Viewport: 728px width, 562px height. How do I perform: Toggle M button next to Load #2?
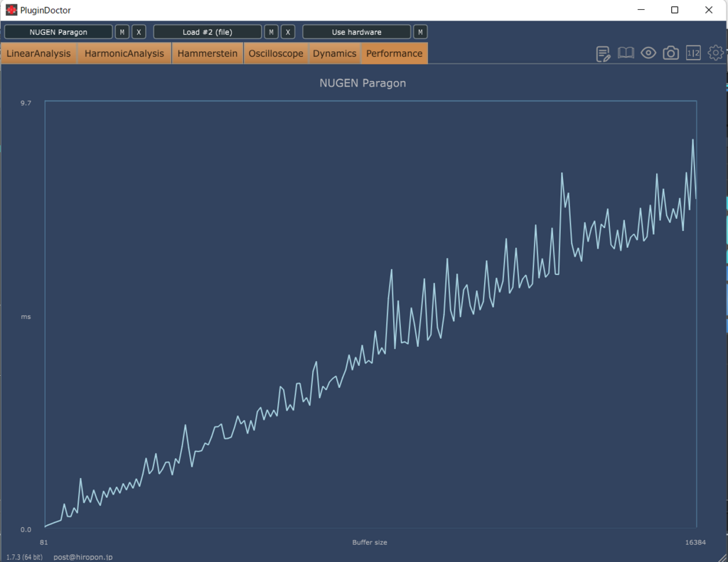pyautogui.click(x=271, y=32)
